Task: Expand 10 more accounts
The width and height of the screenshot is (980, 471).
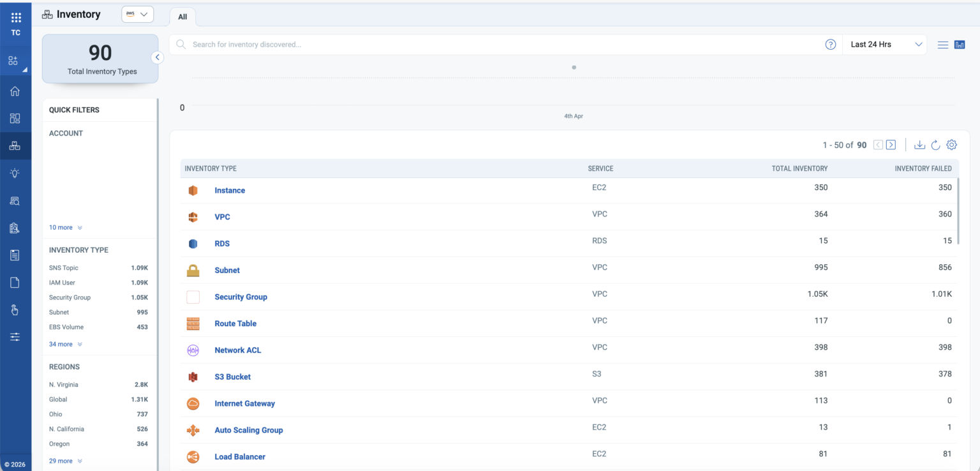Action: 65,227
